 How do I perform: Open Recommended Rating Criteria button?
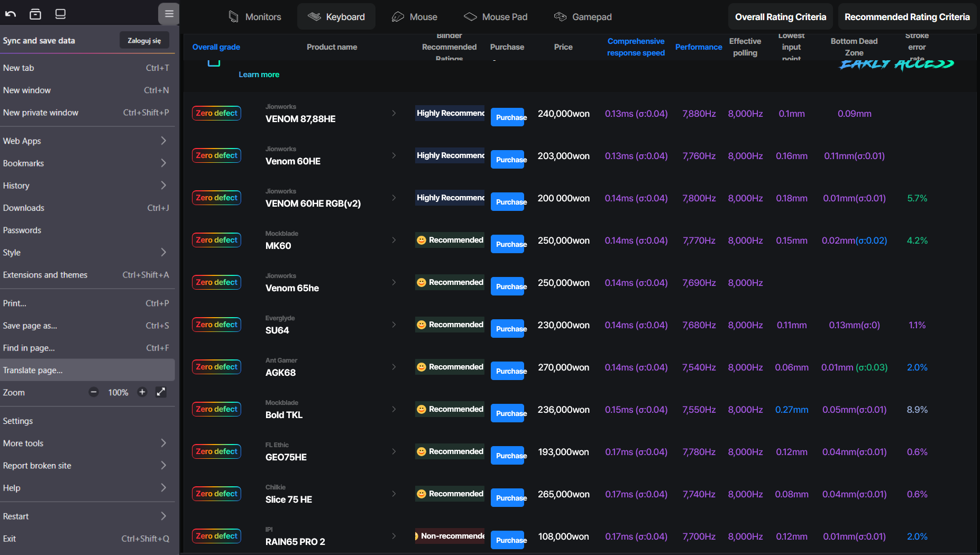coord(907,17)
